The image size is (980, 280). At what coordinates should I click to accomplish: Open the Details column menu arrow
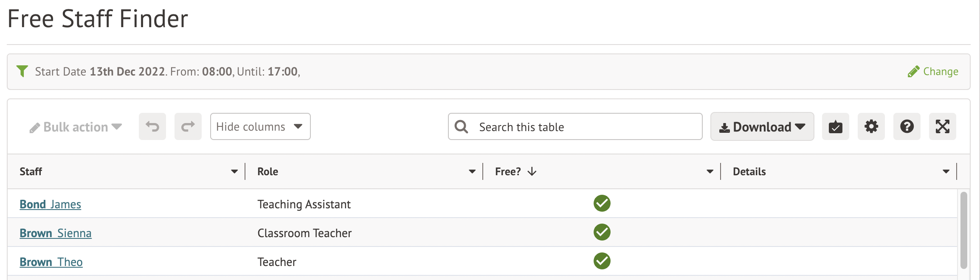pos(946,171)
